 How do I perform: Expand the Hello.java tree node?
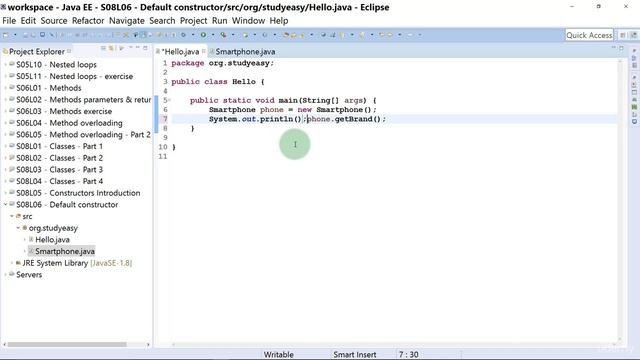[25, 240]
